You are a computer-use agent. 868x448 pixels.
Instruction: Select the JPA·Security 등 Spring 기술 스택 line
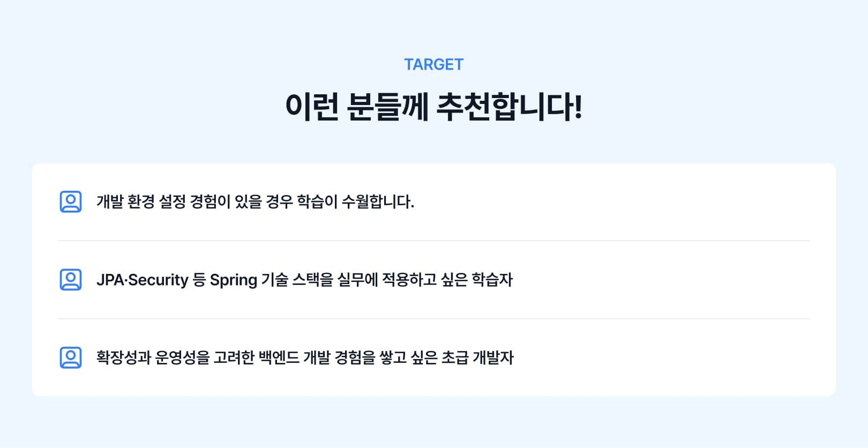click(x=304, y=280)
